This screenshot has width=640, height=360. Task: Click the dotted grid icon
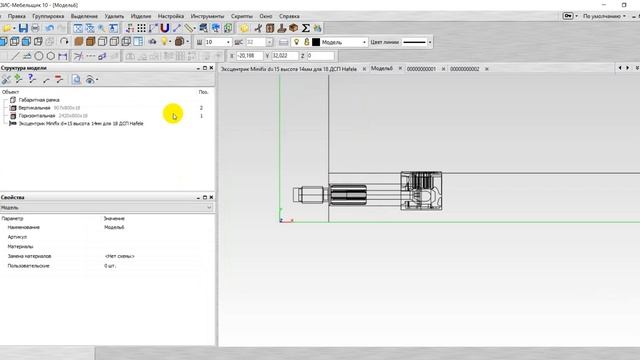click(141, 28)
